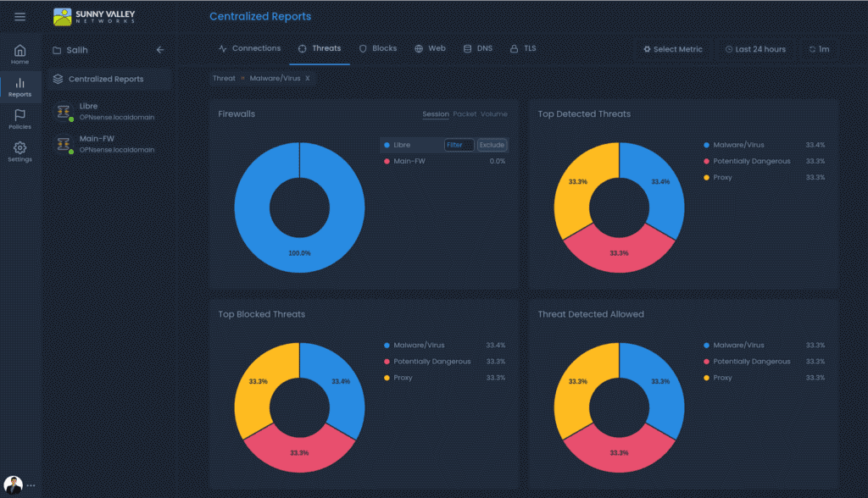868x498 pixels.
Task: Select the Libre firewall hourglass icon
Action: (x=63, y=110)
